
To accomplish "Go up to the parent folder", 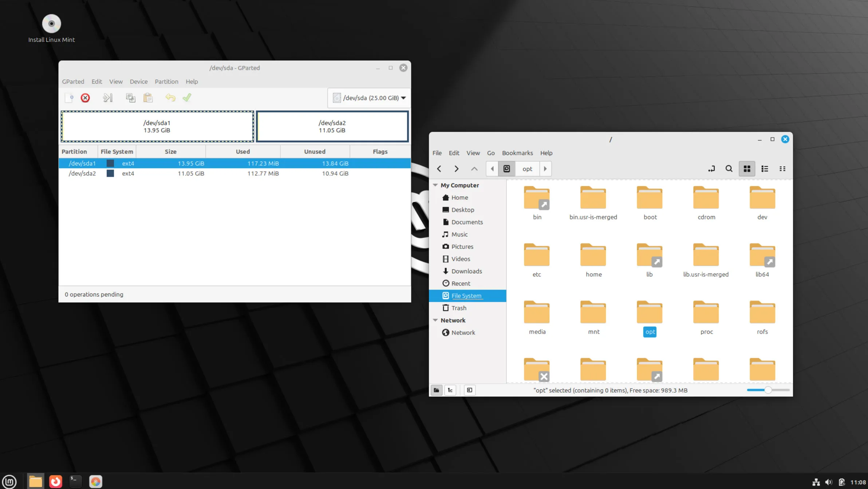I will (474, 168).
